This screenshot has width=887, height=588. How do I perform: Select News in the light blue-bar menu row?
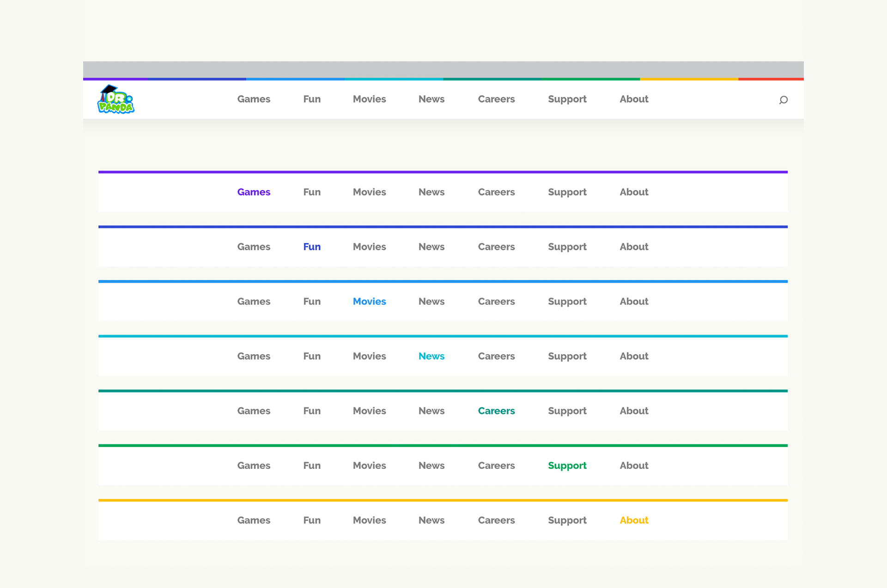click(431, 301)
